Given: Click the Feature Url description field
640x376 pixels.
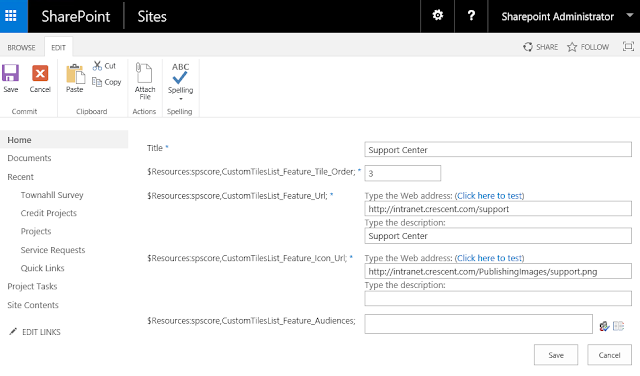Looking at the screenshot, I should [x=498, y=236].
